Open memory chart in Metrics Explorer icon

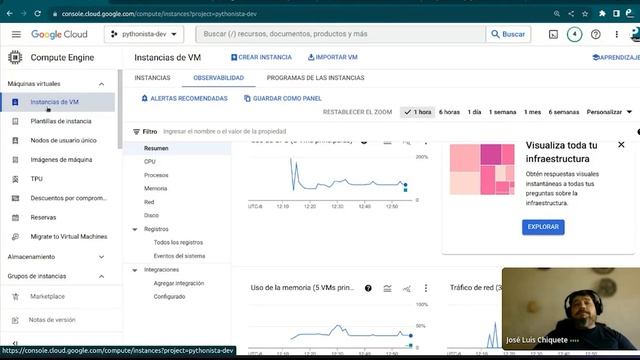tap(407, 289)
